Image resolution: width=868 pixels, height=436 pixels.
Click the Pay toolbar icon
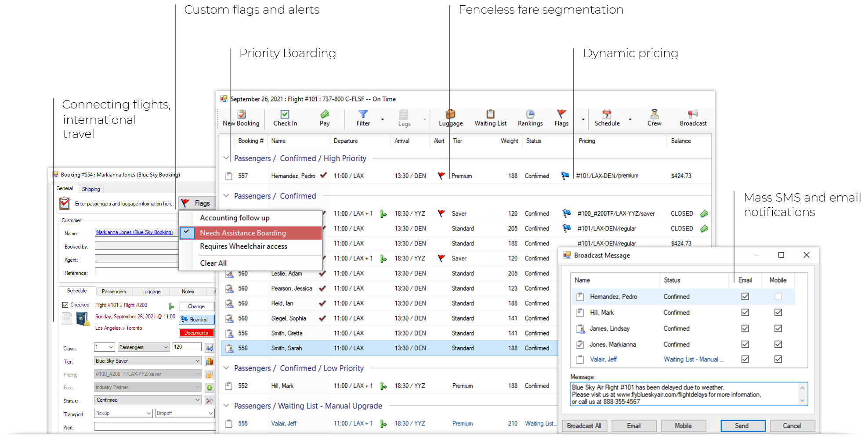pos(325,115)
